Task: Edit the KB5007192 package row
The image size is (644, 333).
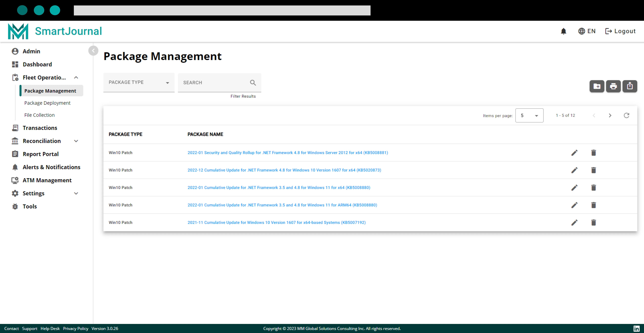Action: (x=574, y=223)
